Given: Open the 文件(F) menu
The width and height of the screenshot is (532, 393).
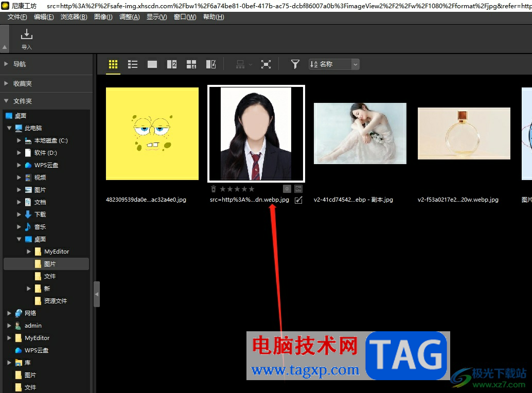Looking at the screenshot, I should (17, 17).
